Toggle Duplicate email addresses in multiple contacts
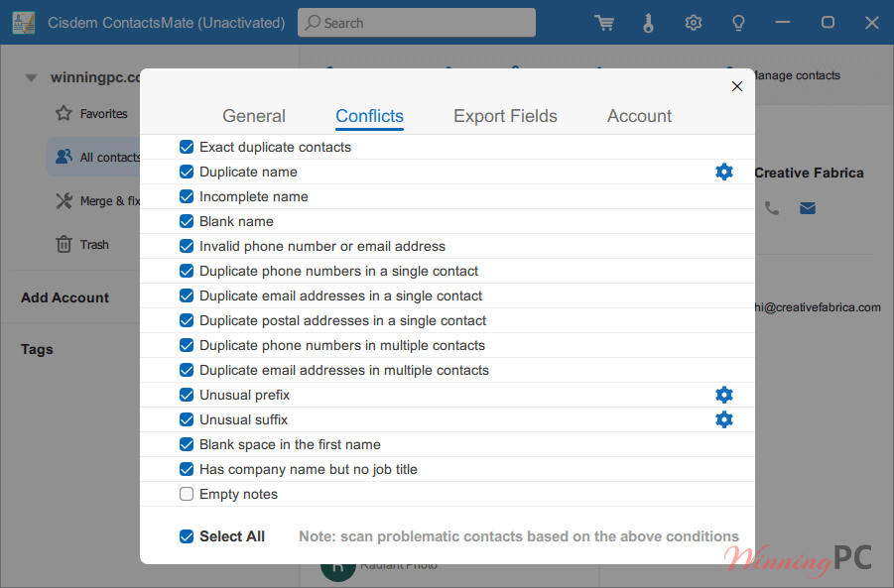This screenshot has width=894, height=588. tap(187, 370)
